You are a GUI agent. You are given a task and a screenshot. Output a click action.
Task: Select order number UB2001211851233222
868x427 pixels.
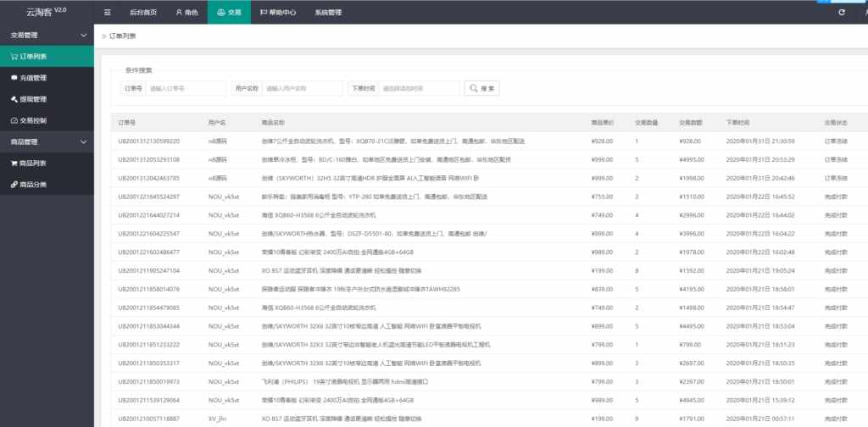tap(148, 345)
